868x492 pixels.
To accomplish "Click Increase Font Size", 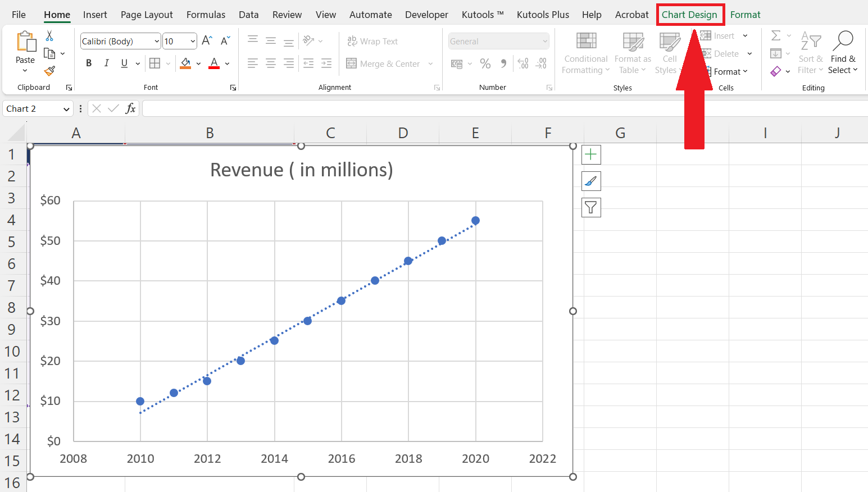I will [206, 40].
